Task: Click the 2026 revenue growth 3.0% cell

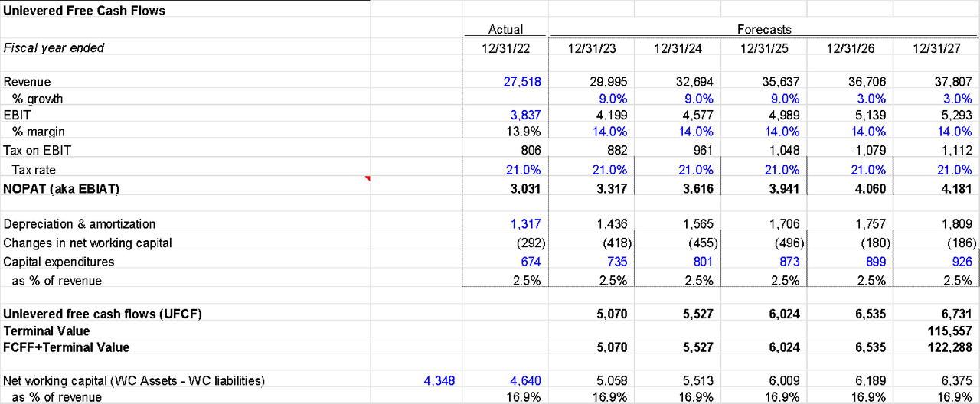Action: coord(870,99)
